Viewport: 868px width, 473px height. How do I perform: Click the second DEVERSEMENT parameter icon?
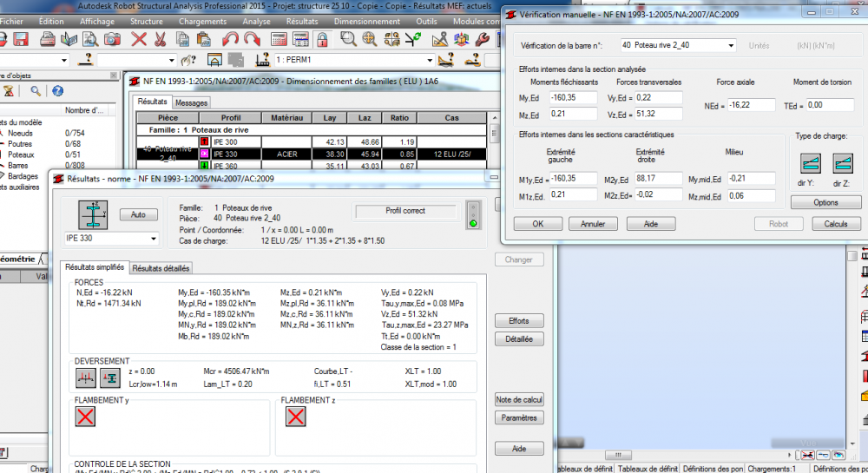tap(110, 378)
